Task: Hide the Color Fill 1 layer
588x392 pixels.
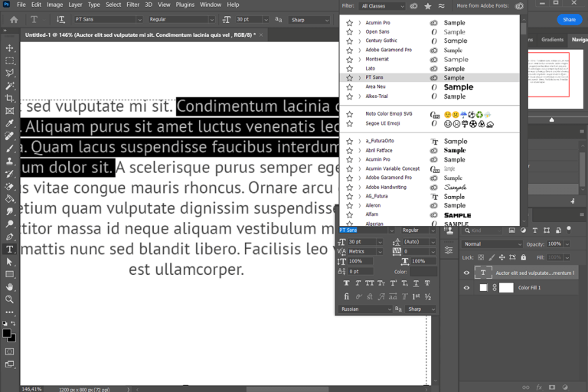Action: (x=466, y=288)
